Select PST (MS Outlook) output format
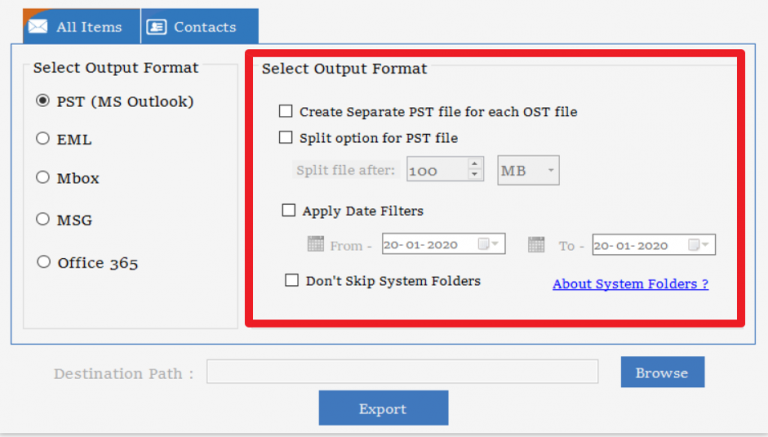The width and height of the screenshot is (768, 437). (x=43, y=101)
